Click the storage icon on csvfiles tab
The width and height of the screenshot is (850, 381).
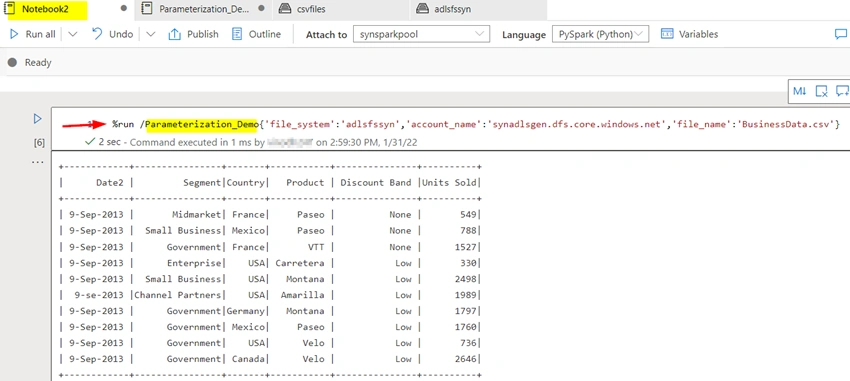(285, 9)
